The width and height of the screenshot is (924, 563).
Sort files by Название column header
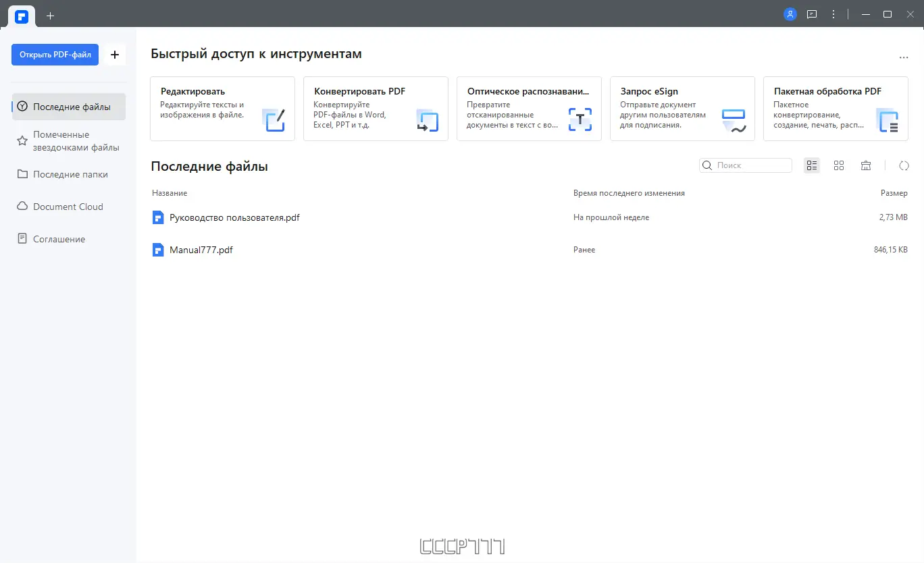point(170,193)
